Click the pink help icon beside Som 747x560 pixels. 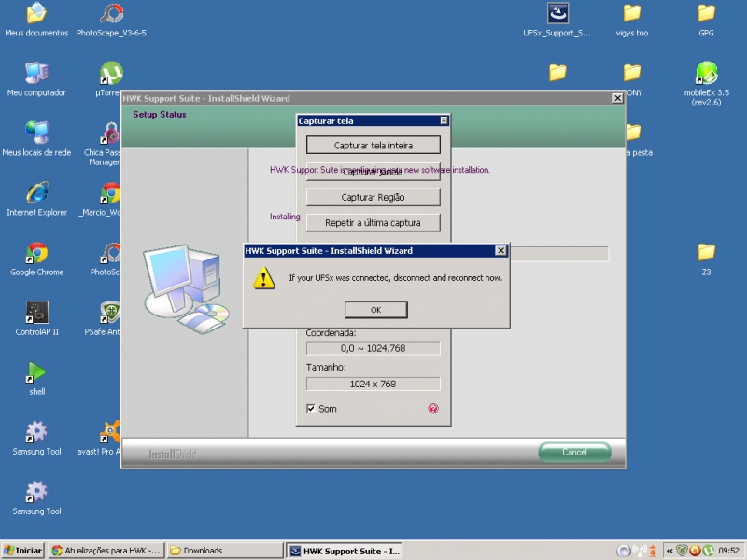(433, 409)
